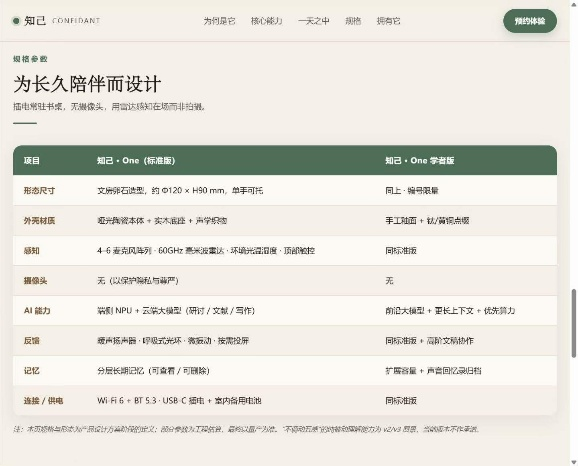The height and width of the screenshot is (466, 578).
Task: Select the 外壳材质 row label
Action: coord(39,220)
